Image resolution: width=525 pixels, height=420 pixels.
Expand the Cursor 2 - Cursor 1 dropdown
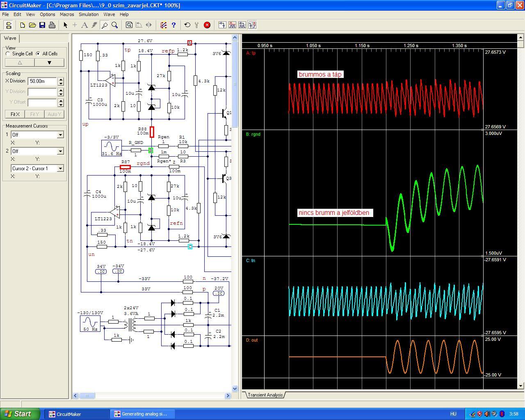pos(60,169)
